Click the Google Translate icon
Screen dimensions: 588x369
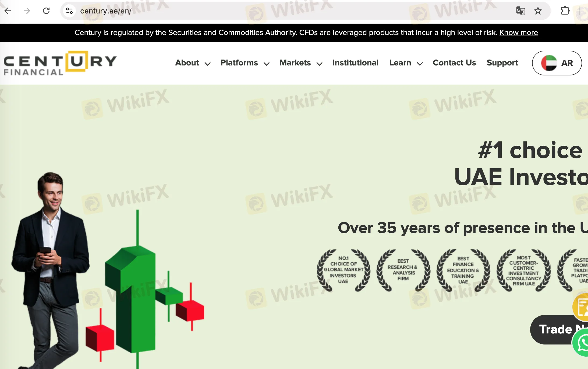[x=520, y=11]
